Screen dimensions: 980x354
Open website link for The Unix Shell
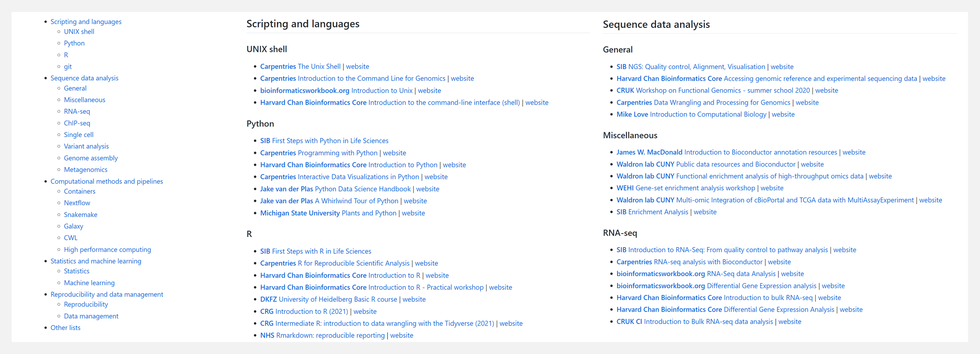click(357, 66)
